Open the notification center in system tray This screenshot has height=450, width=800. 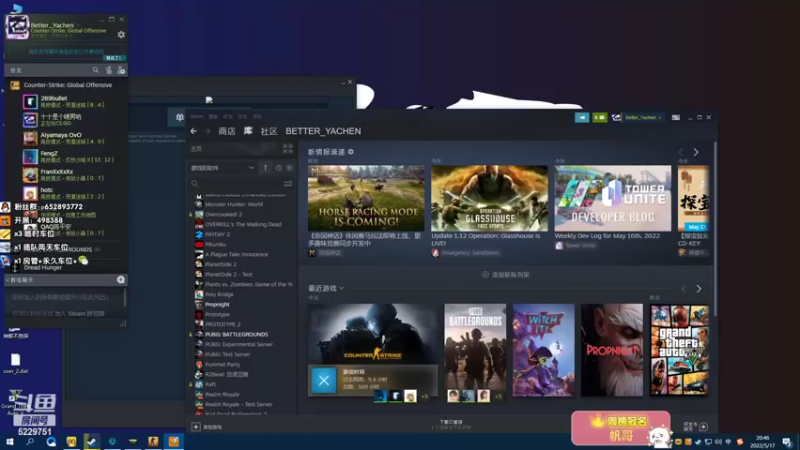point(788,442)
